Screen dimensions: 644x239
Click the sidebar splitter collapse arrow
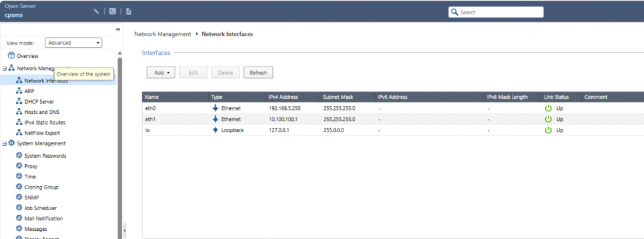tap(125, 230)
